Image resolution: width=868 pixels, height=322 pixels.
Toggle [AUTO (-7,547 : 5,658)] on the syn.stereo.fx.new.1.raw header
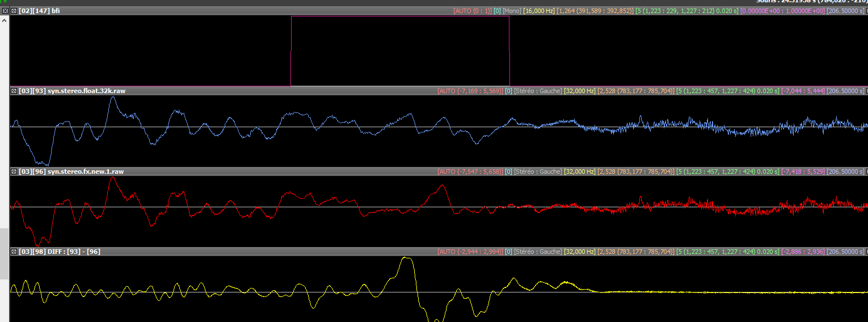click(x=470, y=172)
